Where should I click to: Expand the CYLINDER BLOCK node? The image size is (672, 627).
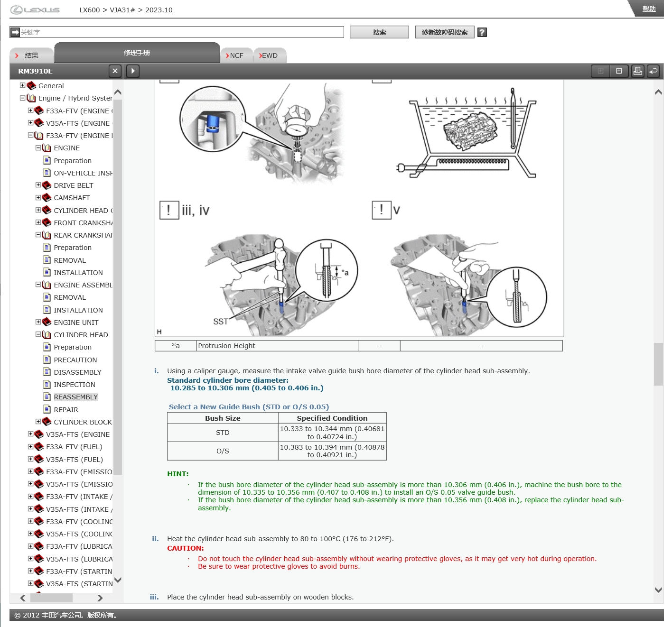38,422
